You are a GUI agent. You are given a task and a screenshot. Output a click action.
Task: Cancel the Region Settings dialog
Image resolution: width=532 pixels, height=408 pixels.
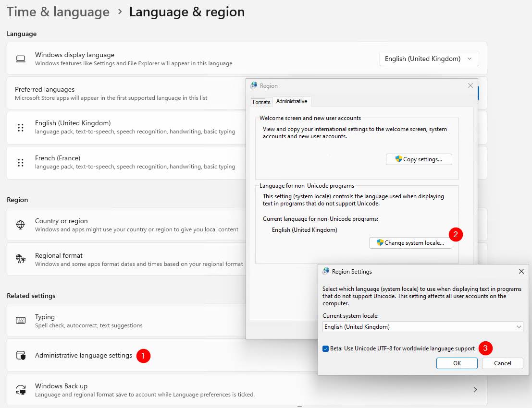(x=502, y=363)
